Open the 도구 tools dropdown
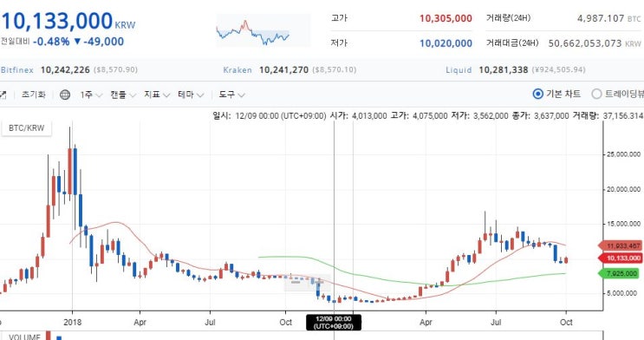The width and height of the screenshot is (644, 340). (231, 95)
